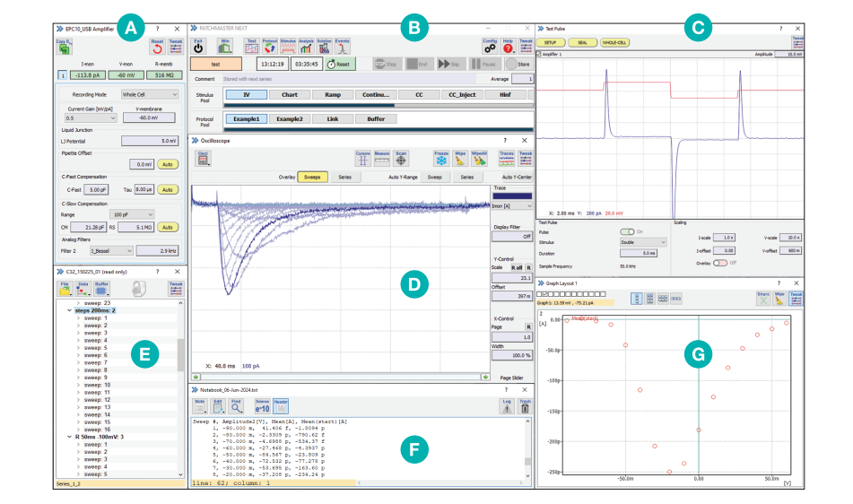Select the IV stimulus in Stimulus Pool
853x504 pixels.
point(247,94)
